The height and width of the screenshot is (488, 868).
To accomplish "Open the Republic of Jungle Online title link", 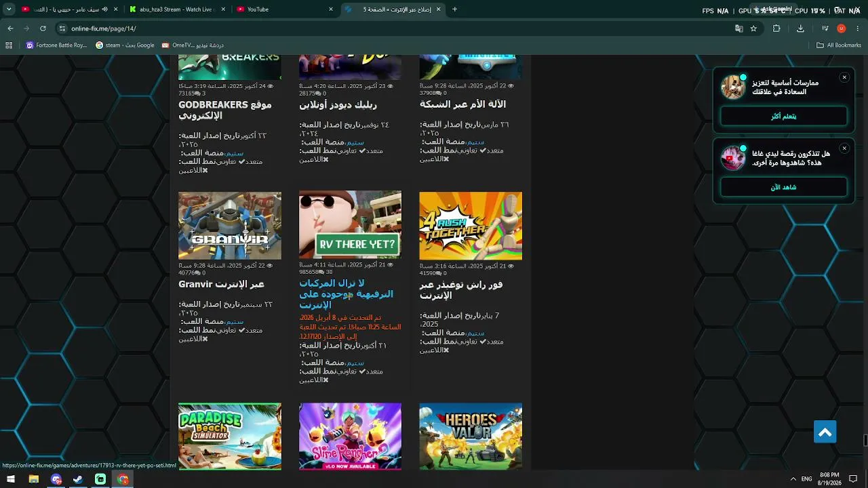I will point(338,105).
